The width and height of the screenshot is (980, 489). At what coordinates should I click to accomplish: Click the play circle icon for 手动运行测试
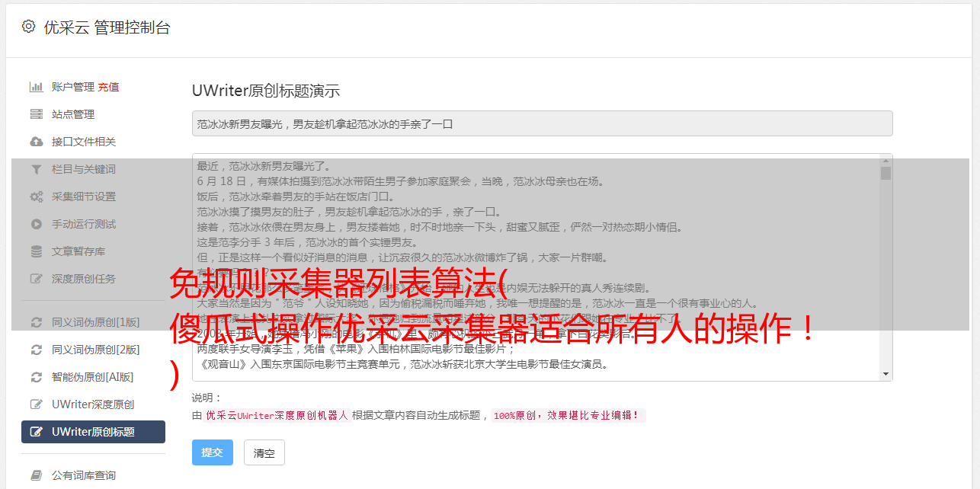pyautogui.click(x=36, y=224)
